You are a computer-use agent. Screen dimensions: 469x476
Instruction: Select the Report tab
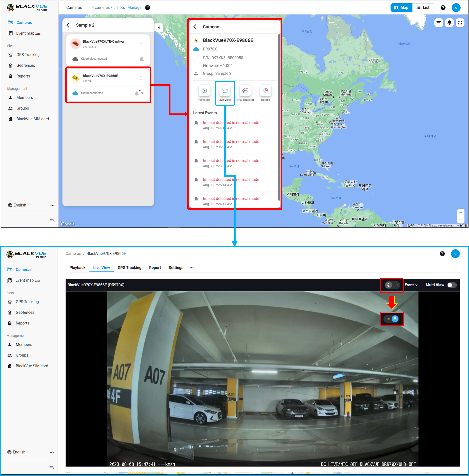pos(155,268)
